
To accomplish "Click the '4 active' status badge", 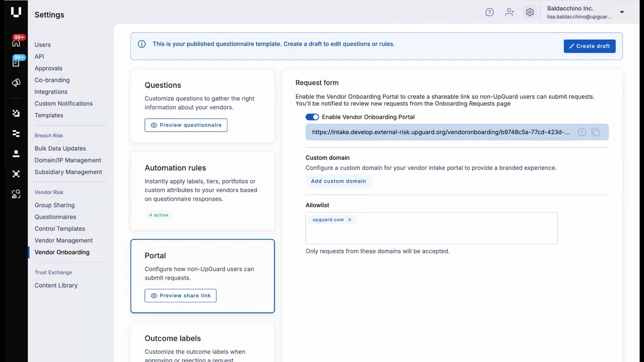I will point(159,215).
